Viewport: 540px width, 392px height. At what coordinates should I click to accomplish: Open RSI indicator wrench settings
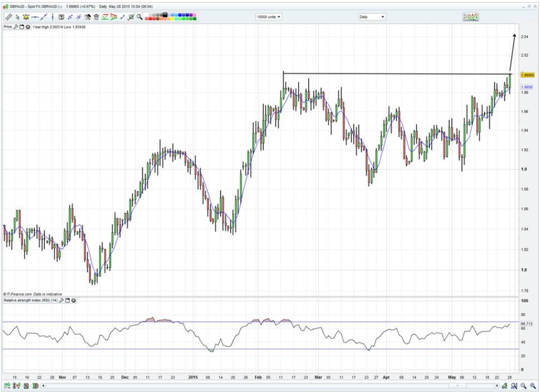[62, 300]
